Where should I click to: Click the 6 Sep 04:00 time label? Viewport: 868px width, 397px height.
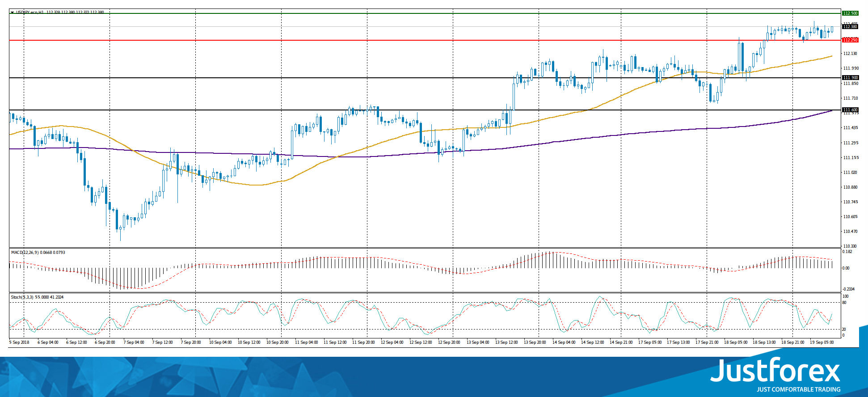[x=48, y=342]
